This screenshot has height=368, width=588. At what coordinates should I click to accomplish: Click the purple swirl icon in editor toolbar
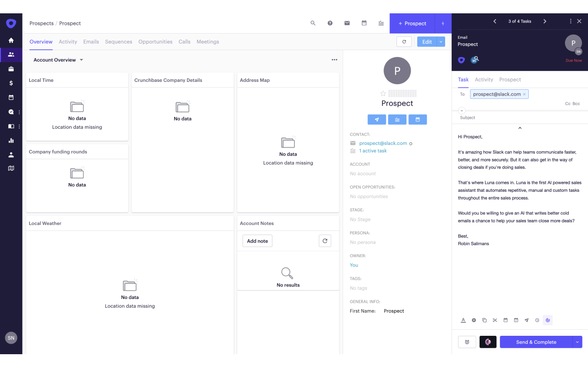pyautogui.click(x=548, y=320)
